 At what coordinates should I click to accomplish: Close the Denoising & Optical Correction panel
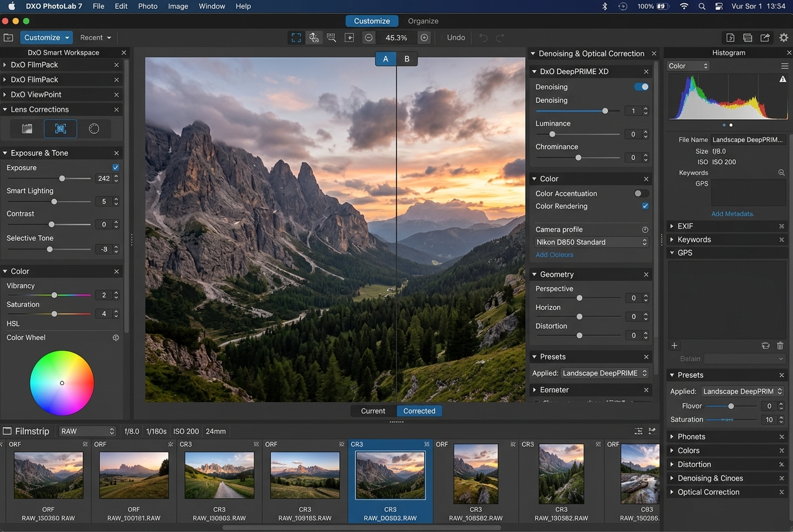[x=654, y=53]
